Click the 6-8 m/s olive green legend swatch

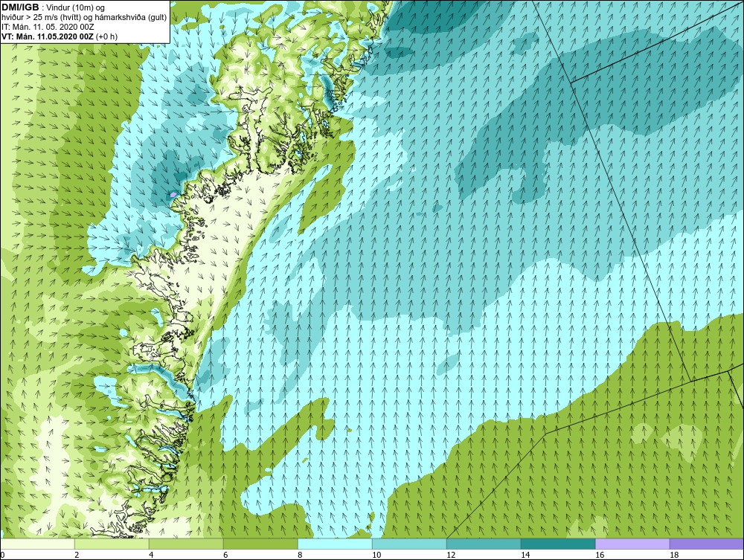[x=260, y=544]
